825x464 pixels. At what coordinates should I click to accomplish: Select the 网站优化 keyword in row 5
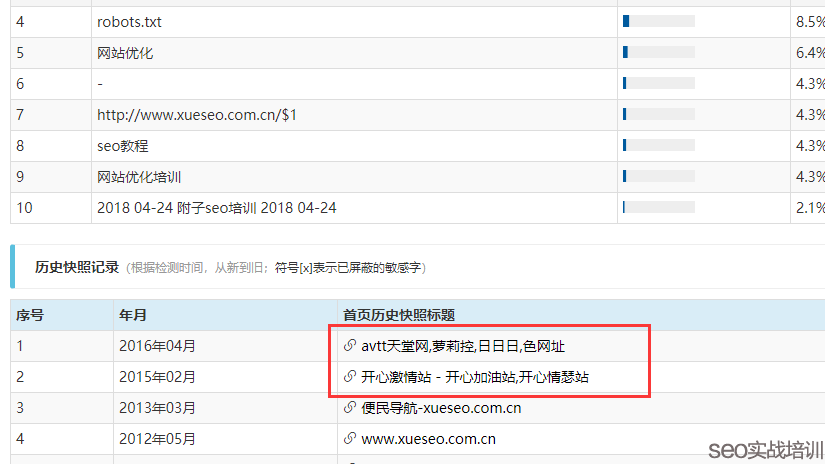(125, 52)
